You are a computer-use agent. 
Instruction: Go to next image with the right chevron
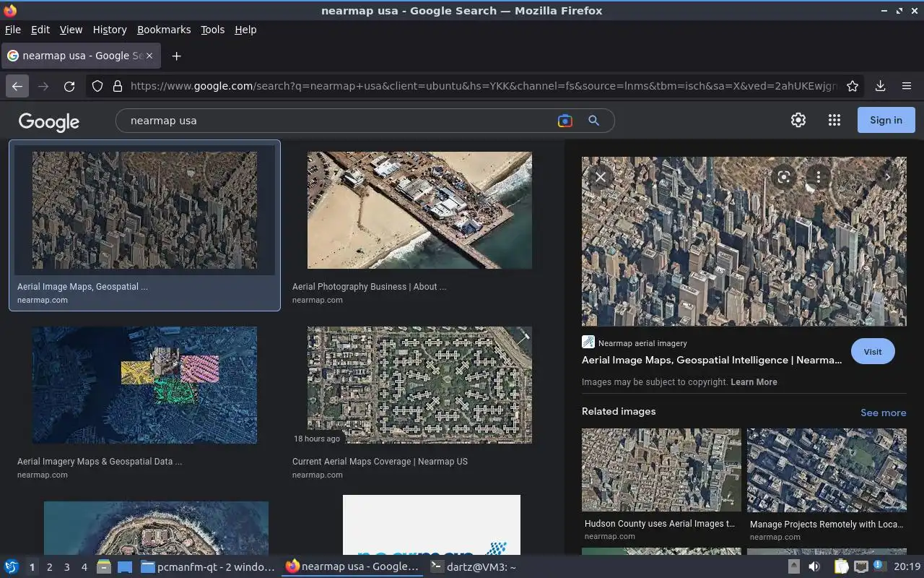tap(888, 177)
